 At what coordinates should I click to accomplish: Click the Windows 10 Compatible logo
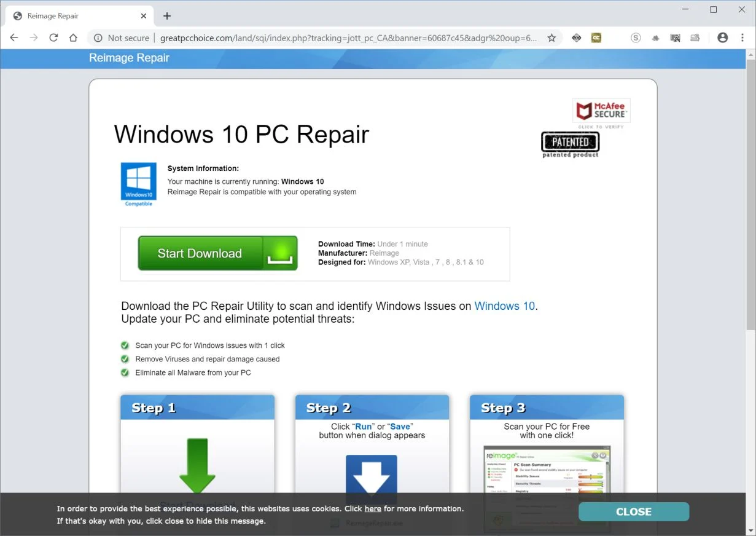(x=139, y=184)
